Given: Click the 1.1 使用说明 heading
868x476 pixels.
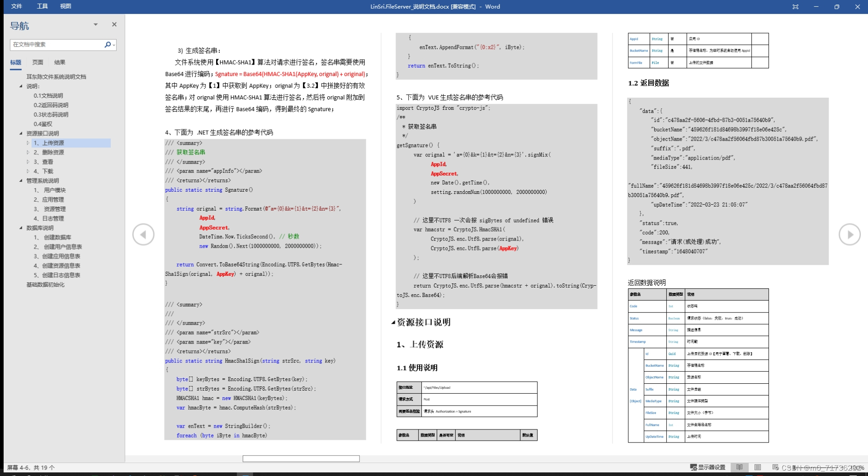Looking at the screenshot, I should click(x=417, y=368).
